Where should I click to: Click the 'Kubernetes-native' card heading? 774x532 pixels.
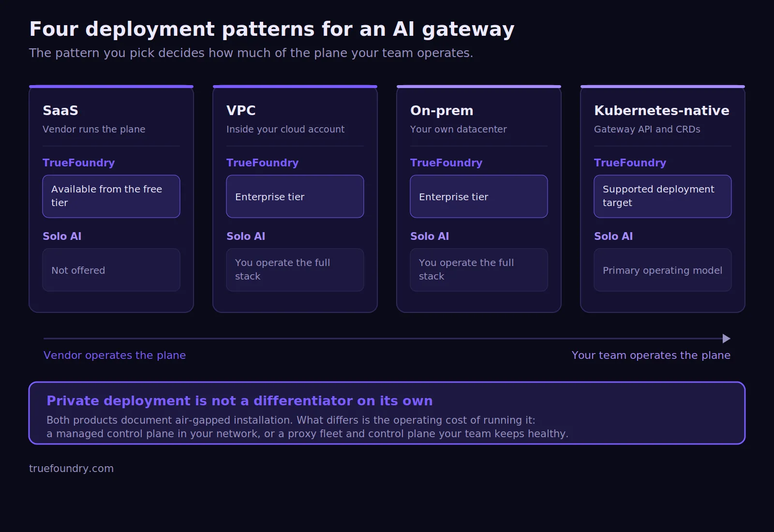point(662,110)
